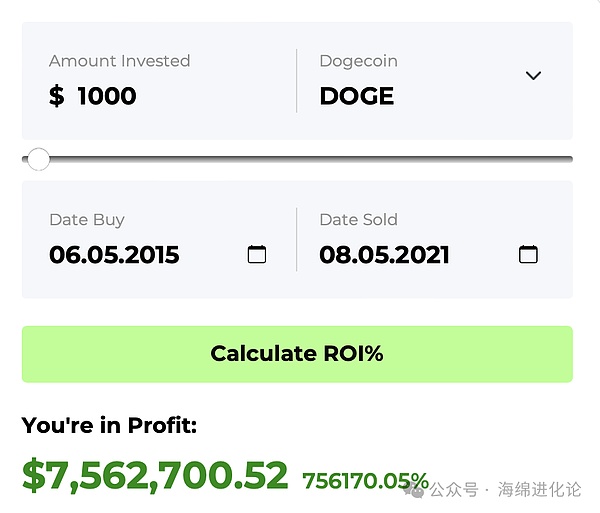Screen dimensions: 600x513
Task: Click the 06.05.2015 buy date value
Action: [114, 255]
